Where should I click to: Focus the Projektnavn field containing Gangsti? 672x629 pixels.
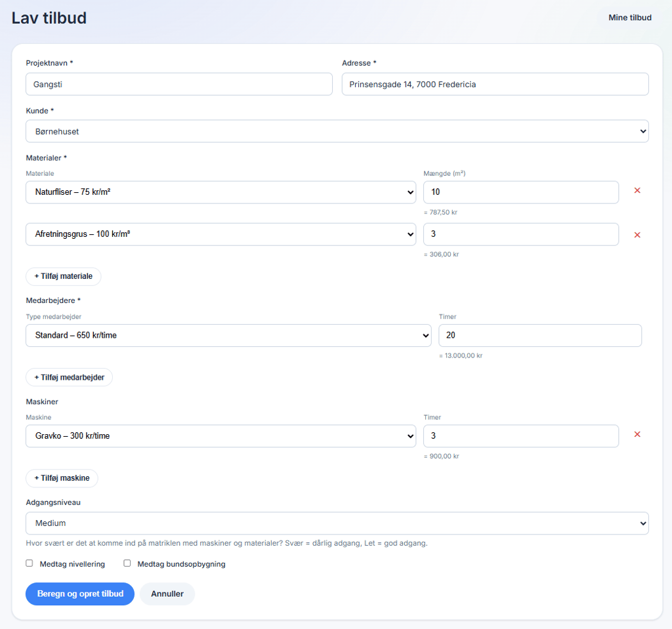[178, 84]
